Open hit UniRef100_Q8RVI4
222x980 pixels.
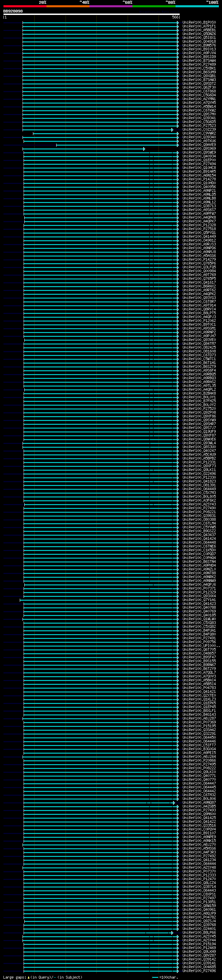pyautogui.click(x=199, y=309)
